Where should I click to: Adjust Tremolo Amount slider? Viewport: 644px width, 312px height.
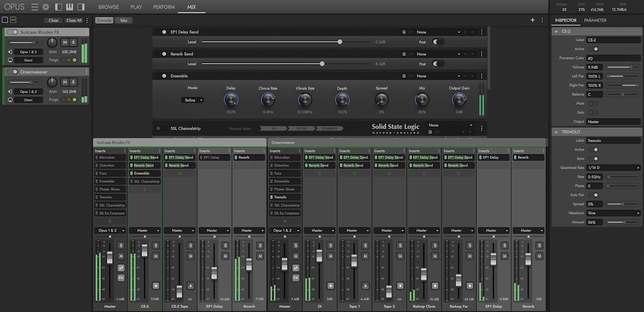click(623, 222)
